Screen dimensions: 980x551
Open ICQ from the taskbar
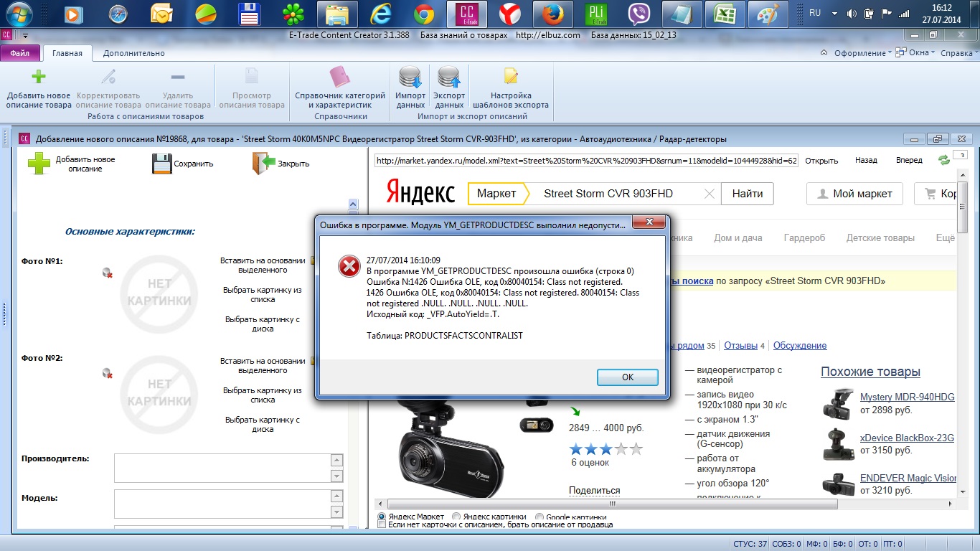coord(293,14)
